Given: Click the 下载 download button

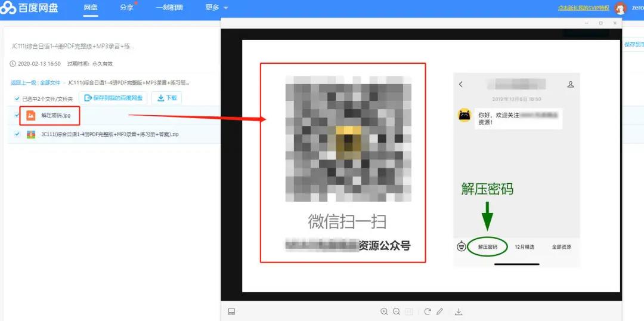Looking at the screenshot, I should 167,98.
